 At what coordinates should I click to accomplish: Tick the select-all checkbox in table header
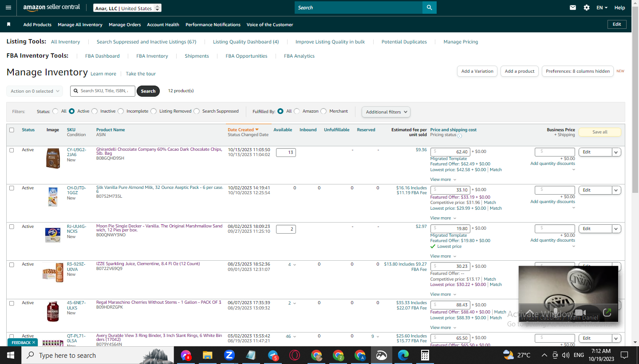(12, 130)
